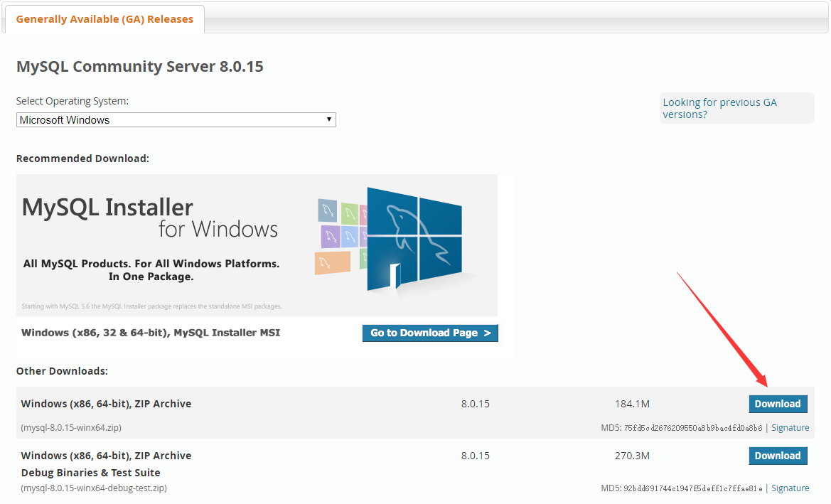
Task: Click the Signature link for the debug-test archive
Action: pos(790,488)
